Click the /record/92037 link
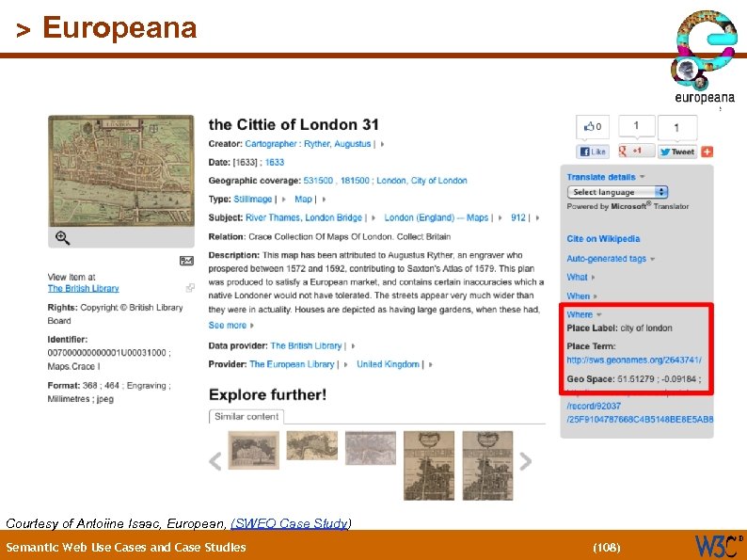 tap(594, 406)
